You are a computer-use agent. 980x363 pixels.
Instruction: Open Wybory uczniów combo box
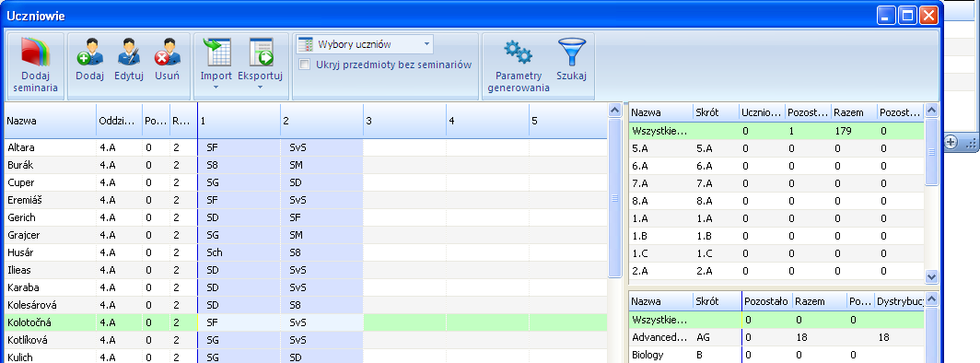tap(365, 44)
